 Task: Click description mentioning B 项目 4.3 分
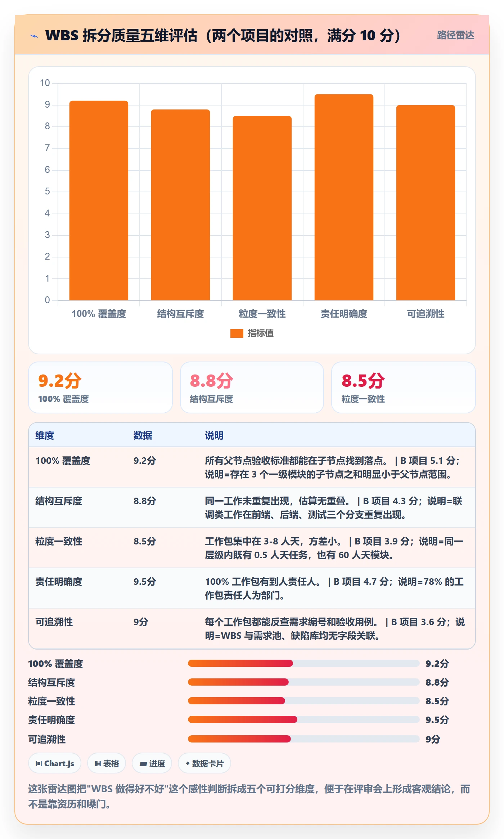tap(334, 508)
